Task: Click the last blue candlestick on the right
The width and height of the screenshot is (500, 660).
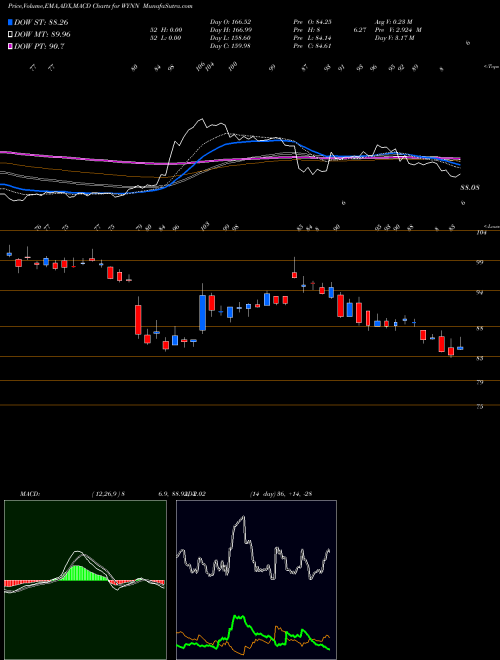Action: pos(460,348)
